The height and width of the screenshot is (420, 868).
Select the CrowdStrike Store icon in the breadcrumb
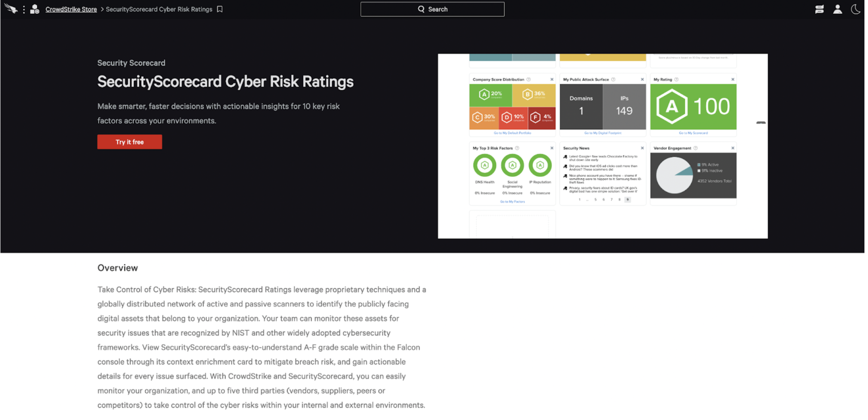tap(35, 9)
